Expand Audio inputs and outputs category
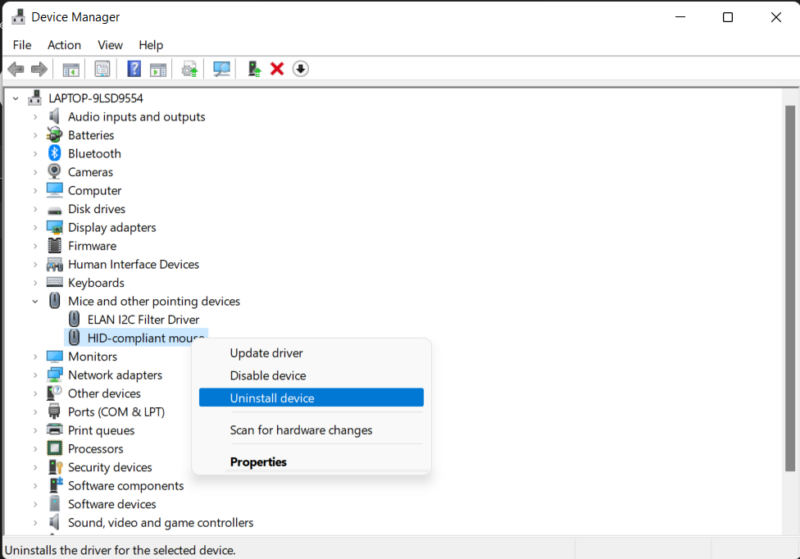The width and height of the screenshot is (800, 559). pos(35,117)
